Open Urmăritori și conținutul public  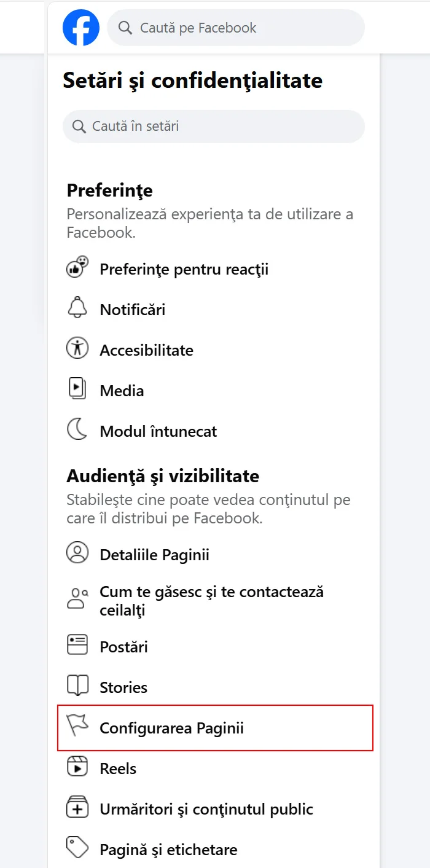point(206,809)
